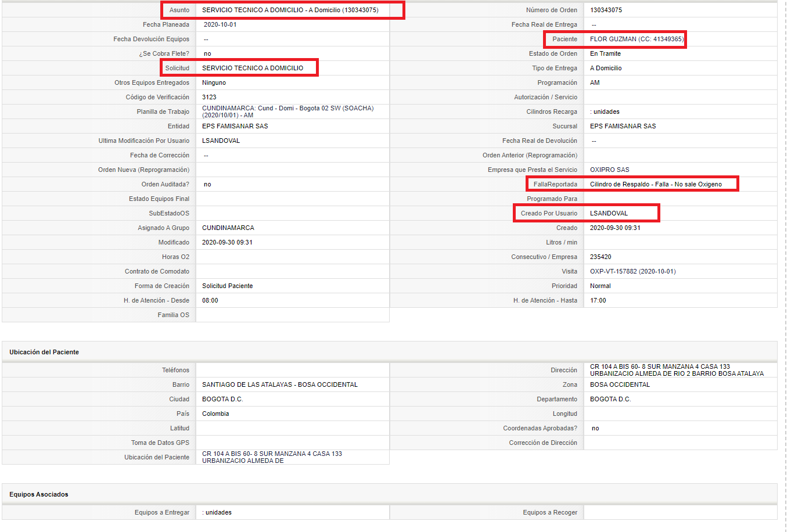This screenshot has width=791, height=532.
Task: Click Solicitud value SERVICIO TECNICO A DOMICILIO
Action: coord(253,68)
